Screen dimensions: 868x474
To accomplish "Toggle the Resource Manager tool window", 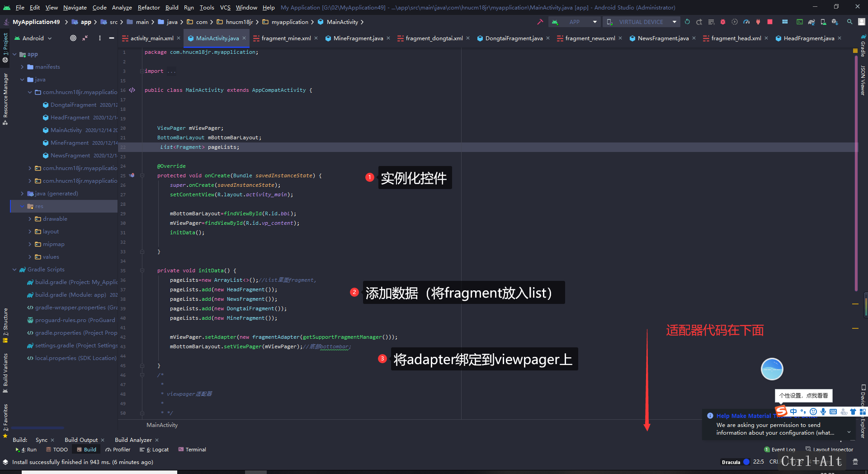I will click(5, 99).
